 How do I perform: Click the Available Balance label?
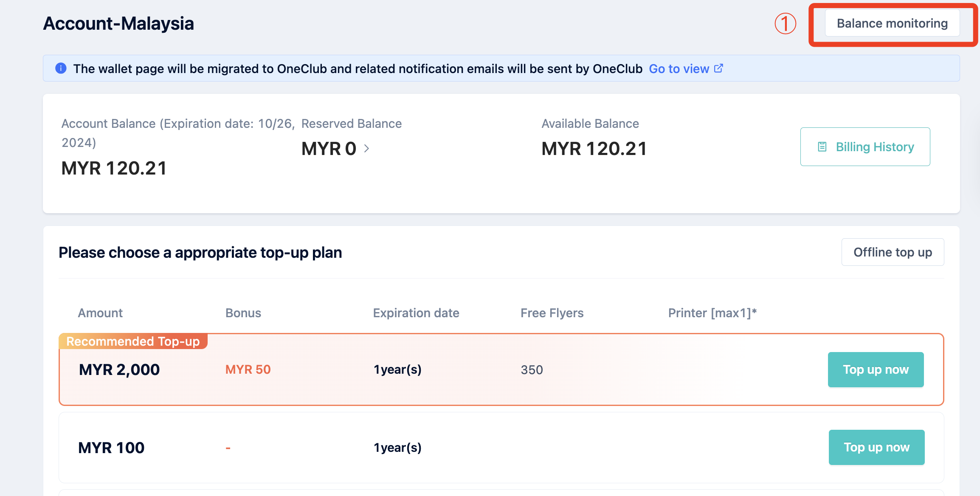point(590,124)
